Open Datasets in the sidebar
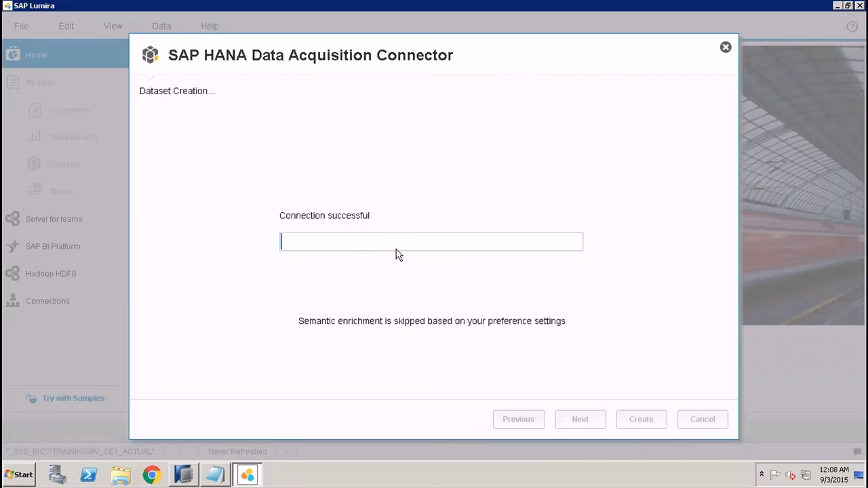 tap(64, 164)
